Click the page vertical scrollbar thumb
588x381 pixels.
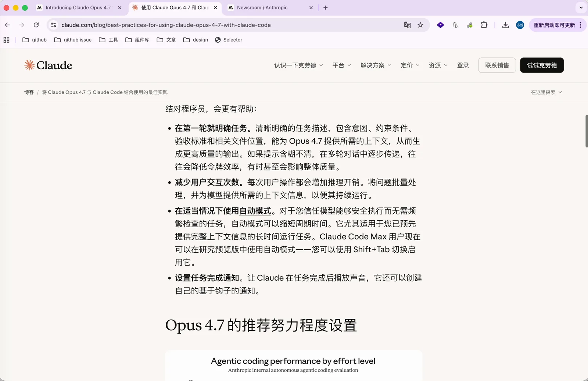click(586, 131)
